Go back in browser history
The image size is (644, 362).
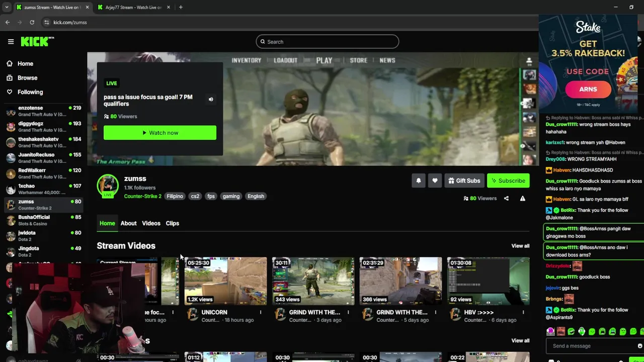click(x=8, y=22)
